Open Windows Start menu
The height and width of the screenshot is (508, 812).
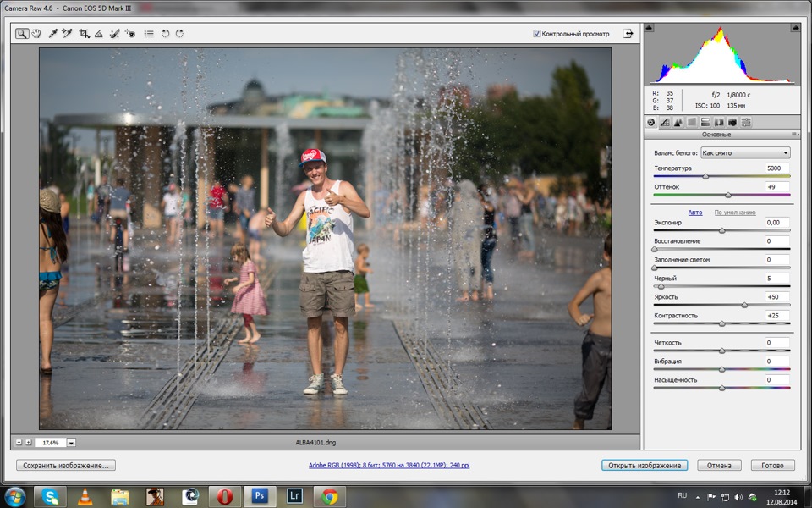14,497
